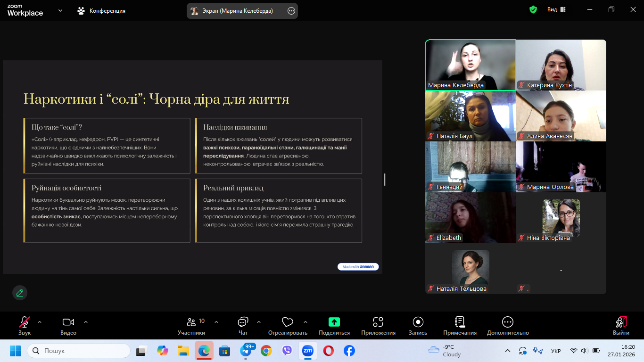Open the Вид view layout menu
Image resolution: width=644 pixels, height=362 pixels.
pyautogui.click(x=556, y=10)
